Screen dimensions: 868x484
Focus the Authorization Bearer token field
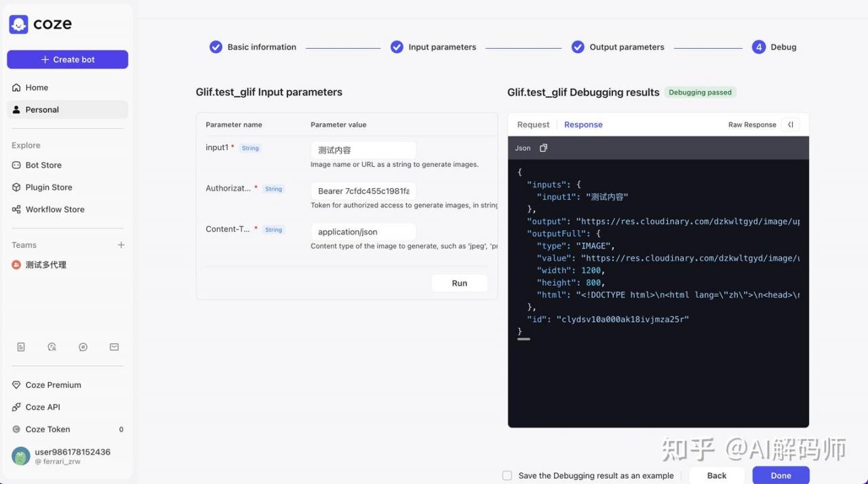[x=363, y=191]
